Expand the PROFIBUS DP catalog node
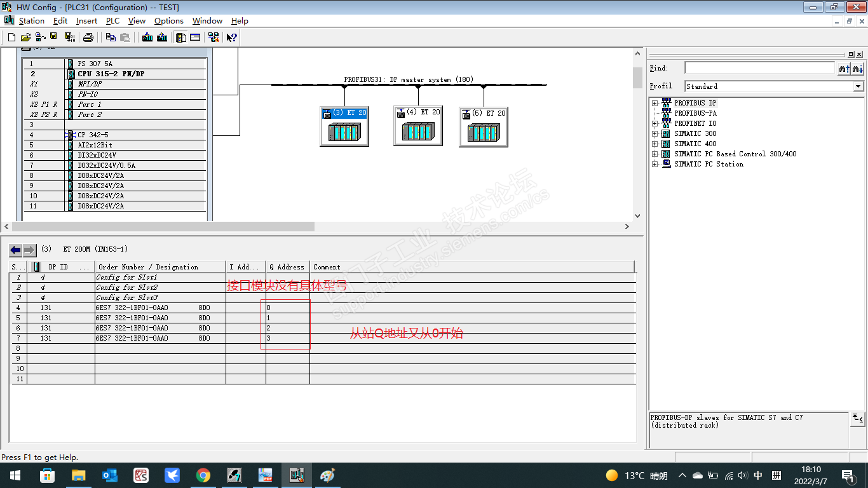 pyautogui.click(x=654, y=103)
